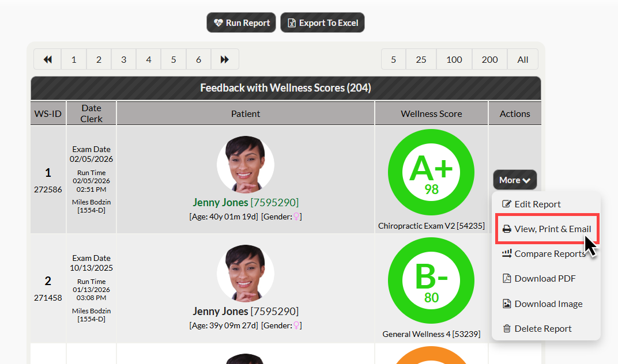Export the list to Excel
618x364 pixels.
[x=322, y=23]
